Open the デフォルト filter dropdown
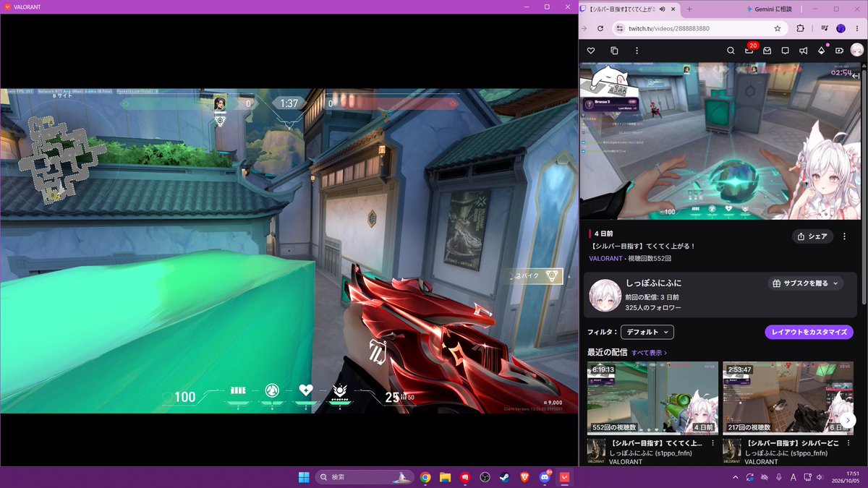 click(x=647, y=332)
